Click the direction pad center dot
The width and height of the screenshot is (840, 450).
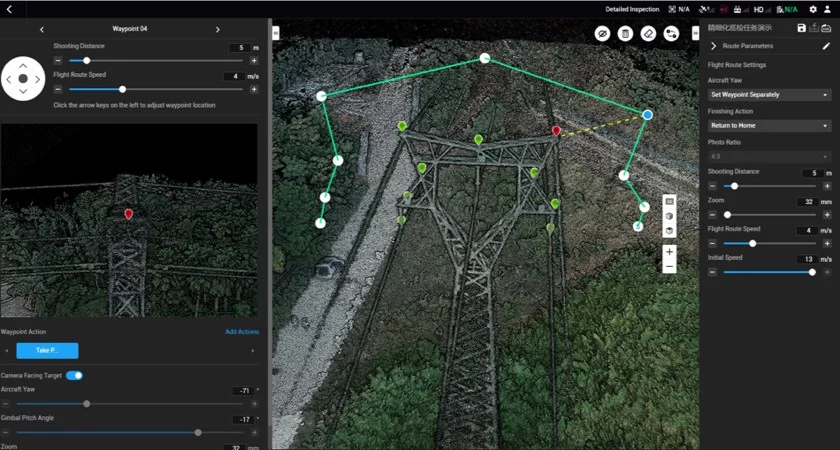[x=23, y=79]
